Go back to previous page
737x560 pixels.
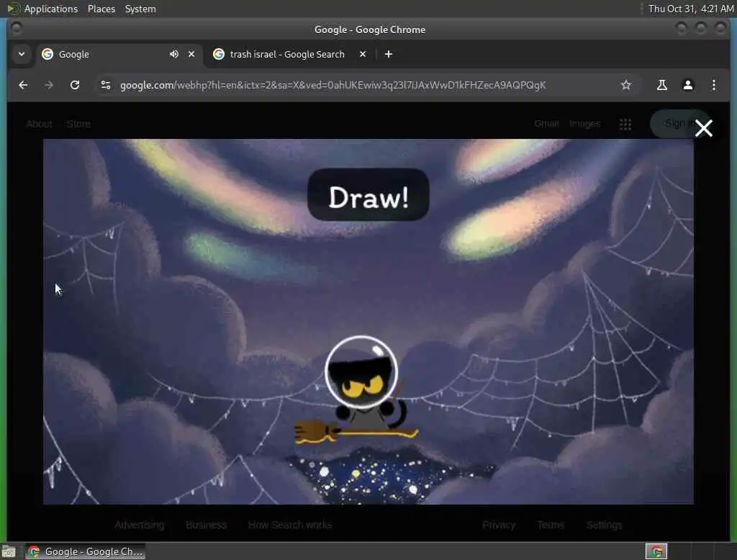23,85
